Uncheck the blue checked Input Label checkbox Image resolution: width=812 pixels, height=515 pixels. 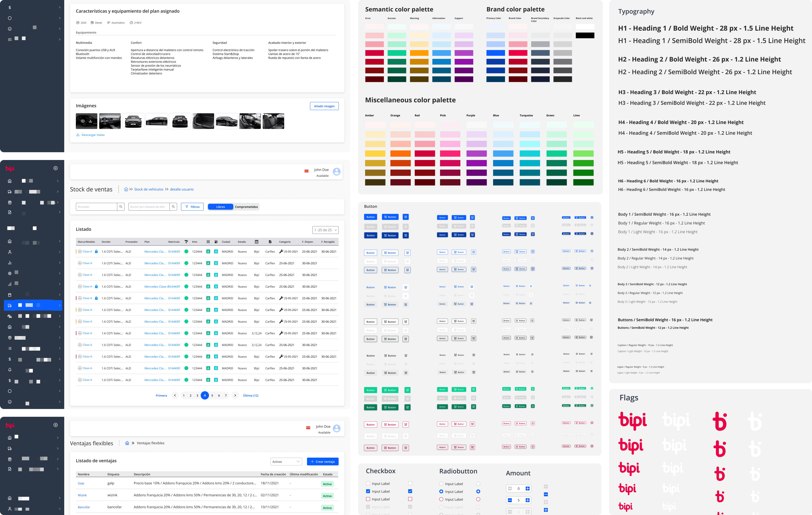[x=368, y=491]
